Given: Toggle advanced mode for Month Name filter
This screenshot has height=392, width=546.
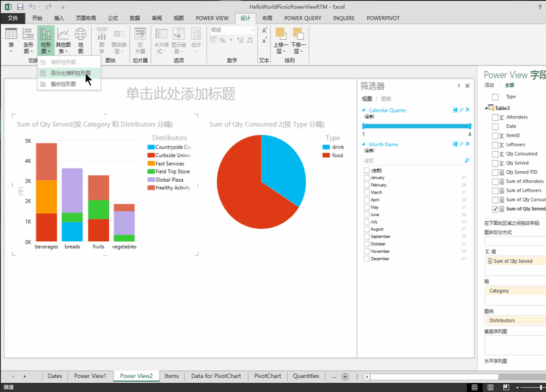Looking at the screenshot, I should [x=455, y=144].
